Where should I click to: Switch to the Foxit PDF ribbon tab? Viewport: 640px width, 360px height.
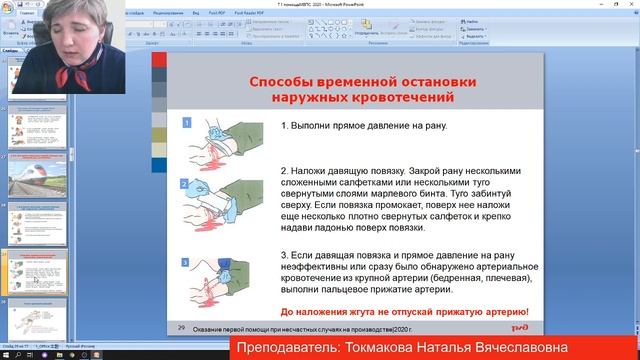tap(217, 13)
